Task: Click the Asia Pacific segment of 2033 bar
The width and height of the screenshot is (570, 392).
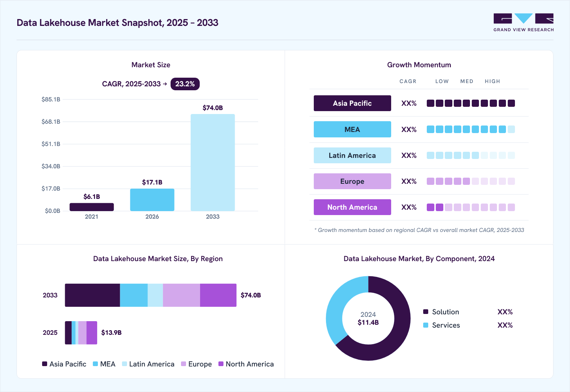Action: tap(92, 295)
